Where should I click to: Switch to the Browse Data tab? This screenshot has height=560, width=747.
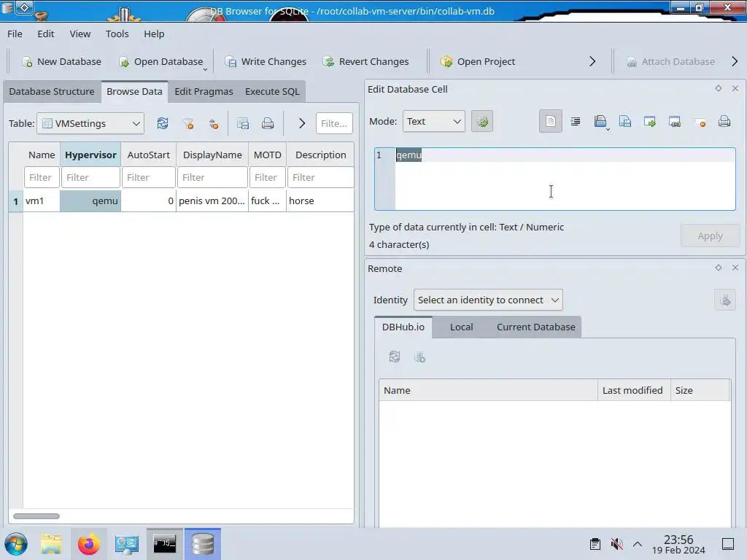tap(134, 91)
